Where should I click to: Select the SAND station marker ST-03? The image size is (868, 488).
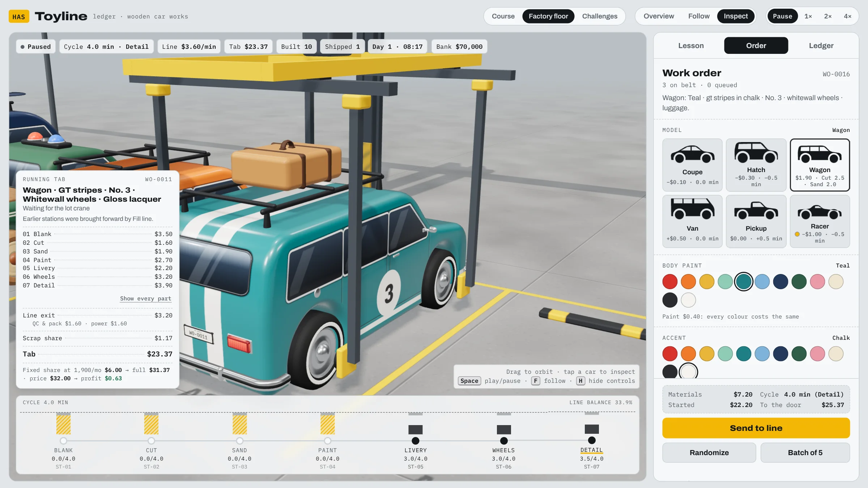pyautogui.click(x=239, y=441)
